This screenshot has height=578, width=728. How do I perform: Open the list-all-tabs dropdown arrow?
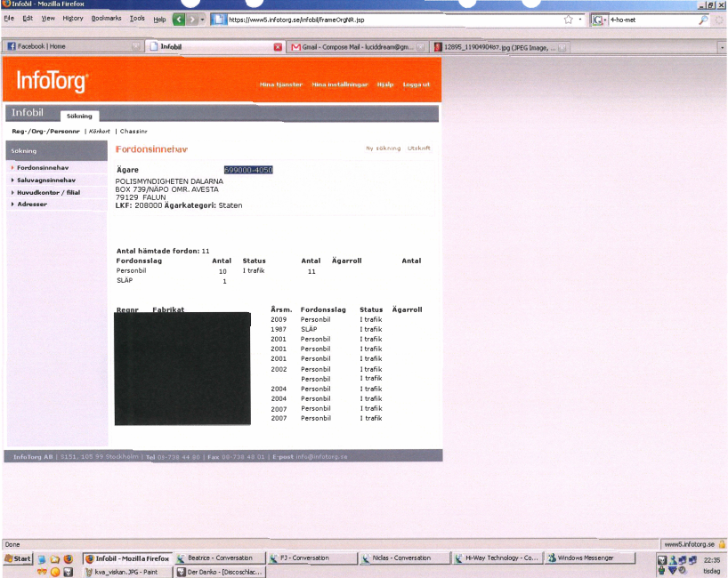(722, 47)
